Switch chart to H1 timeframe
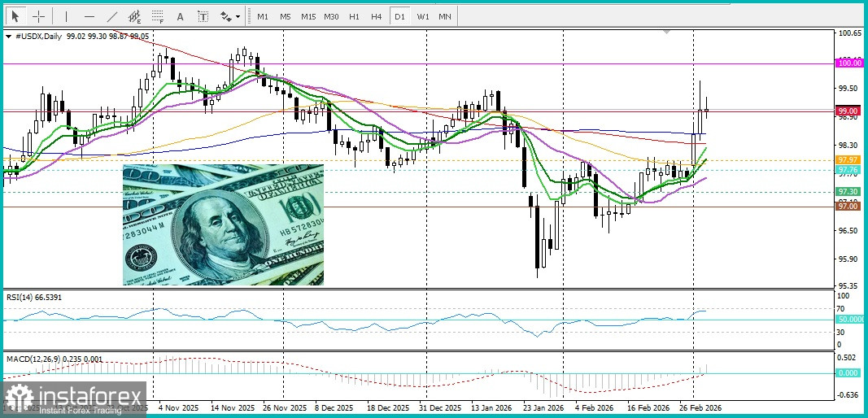The height and width of the screenshot is (418, 868). [355, 16]
